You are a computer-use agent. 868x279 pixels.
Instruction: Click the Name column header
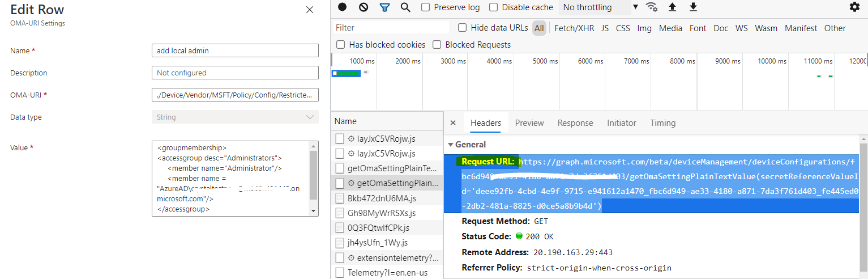pyautogui.click(x=387, y=121)
